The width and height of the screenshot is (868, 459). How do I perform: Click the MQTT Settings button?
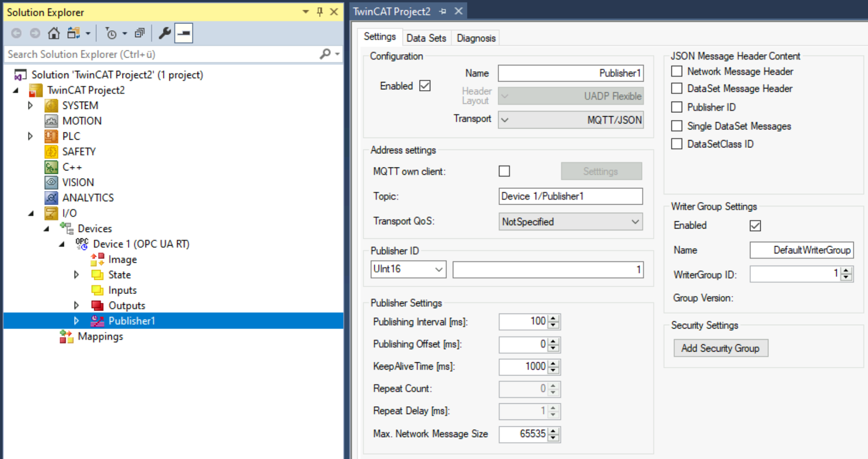601,171
